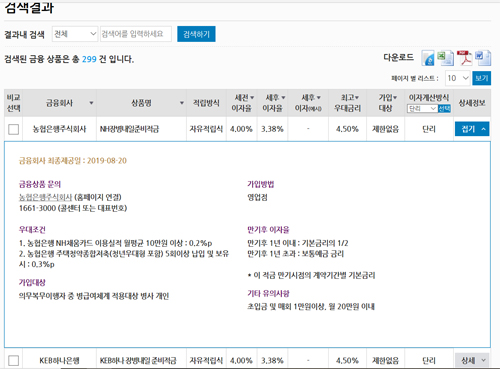Sort by 세후 이자(예시) column arrow
Viewport: 500px width, 369px height.
click(319, 98)
